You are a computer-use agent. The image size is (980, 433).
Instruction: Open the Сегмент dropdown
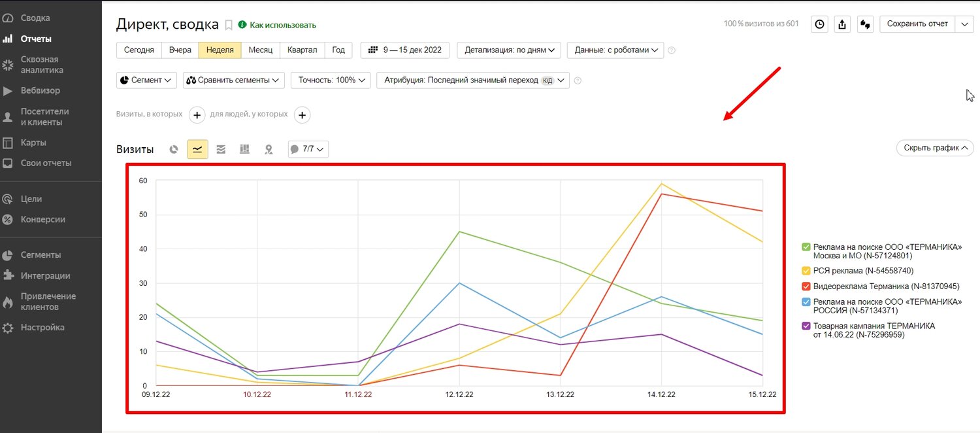coord(147,80)
